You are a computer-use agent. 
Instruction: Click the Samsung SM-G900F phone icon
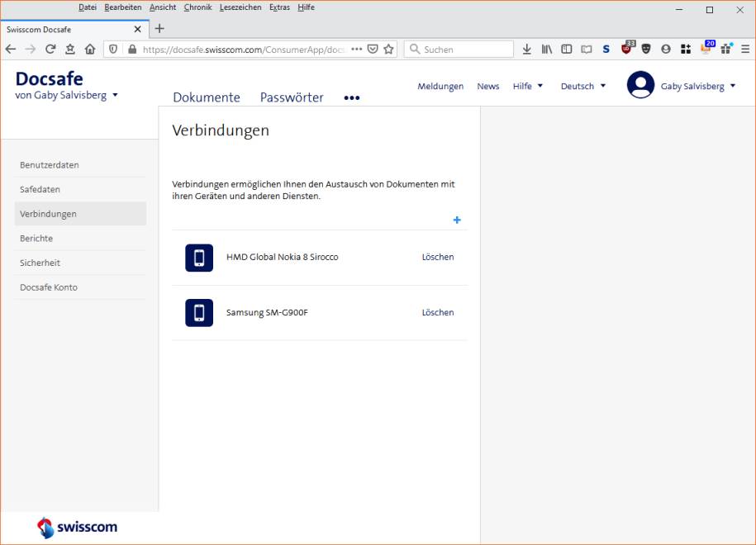pos(199,313)
